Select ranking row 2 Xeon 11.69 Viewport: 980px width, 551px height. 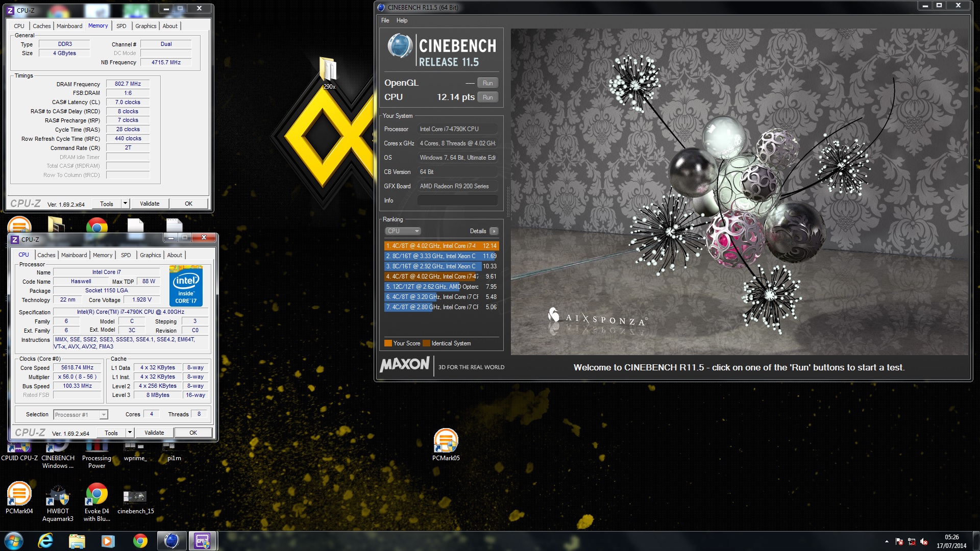click(441, 256)
